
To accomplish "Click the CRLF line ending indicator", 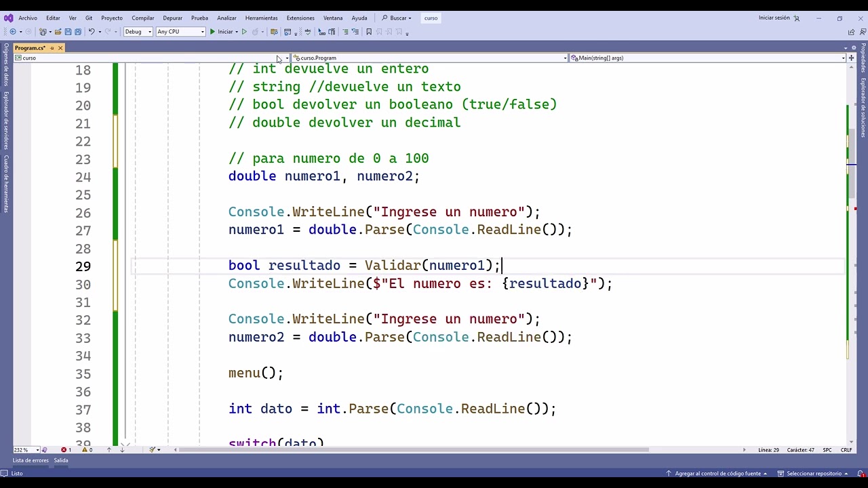I will tap(846, 450).
